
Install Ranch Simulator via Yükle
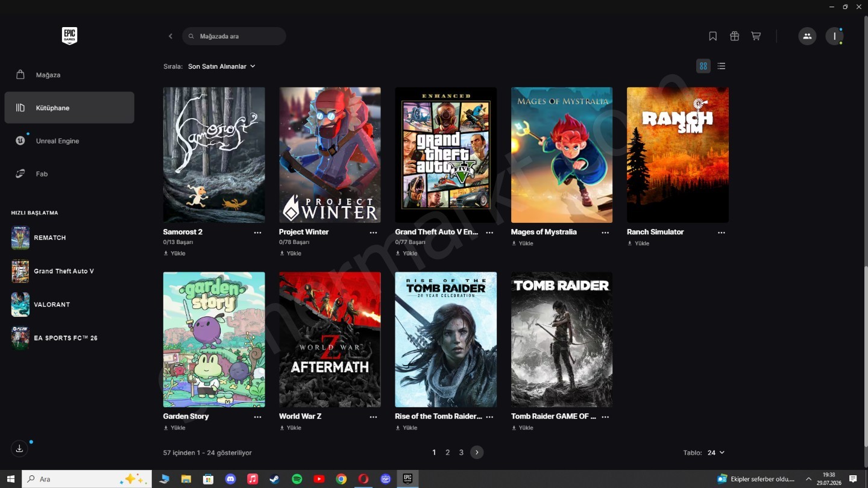638,243
